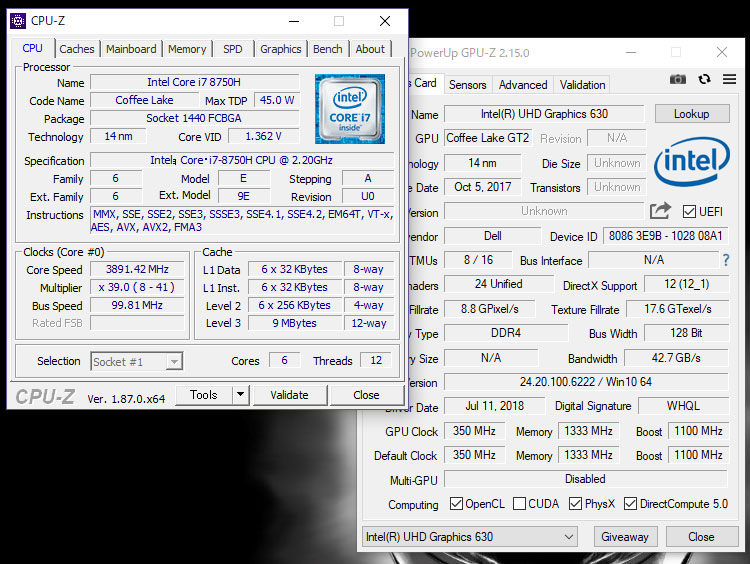This screenshot has width=750, height=564.
Task: Click the Level 3 cache value 9 MBytes
Action: click(295, 323)
